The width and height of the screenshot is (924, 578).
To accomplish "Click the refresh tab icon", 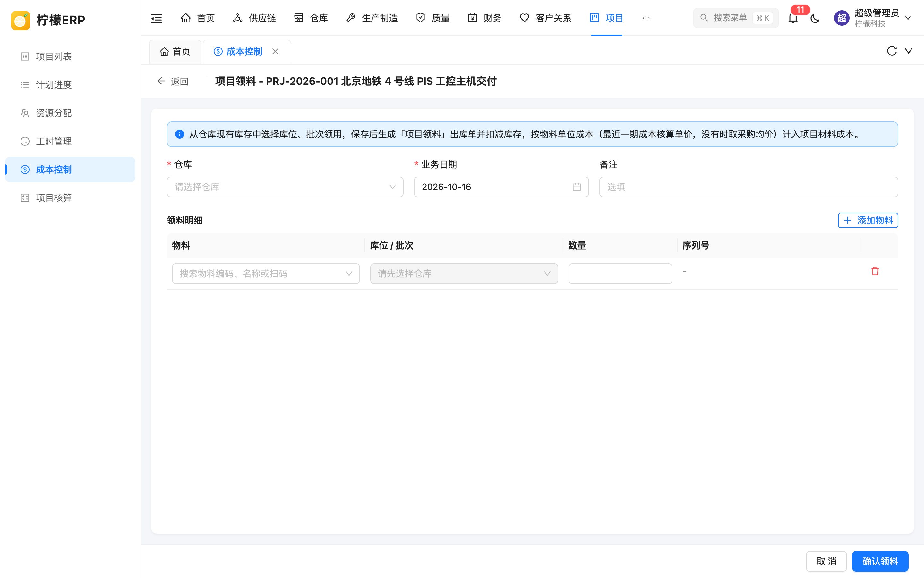I will (892, 51).
